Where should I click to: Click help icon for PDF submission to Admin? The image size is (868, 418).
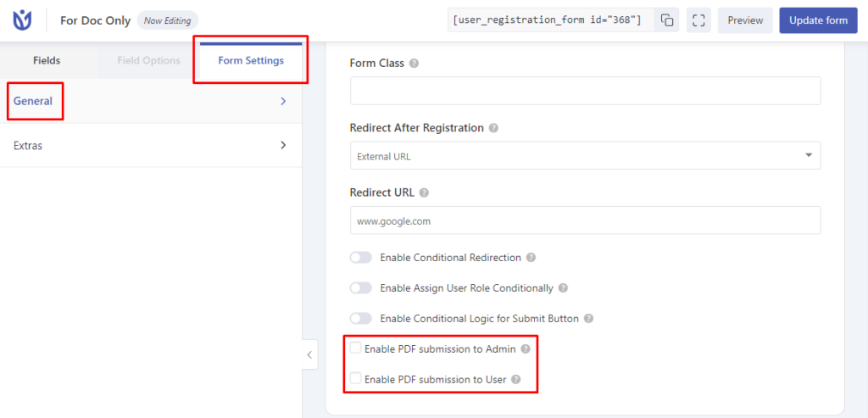[x=526, y=348]
